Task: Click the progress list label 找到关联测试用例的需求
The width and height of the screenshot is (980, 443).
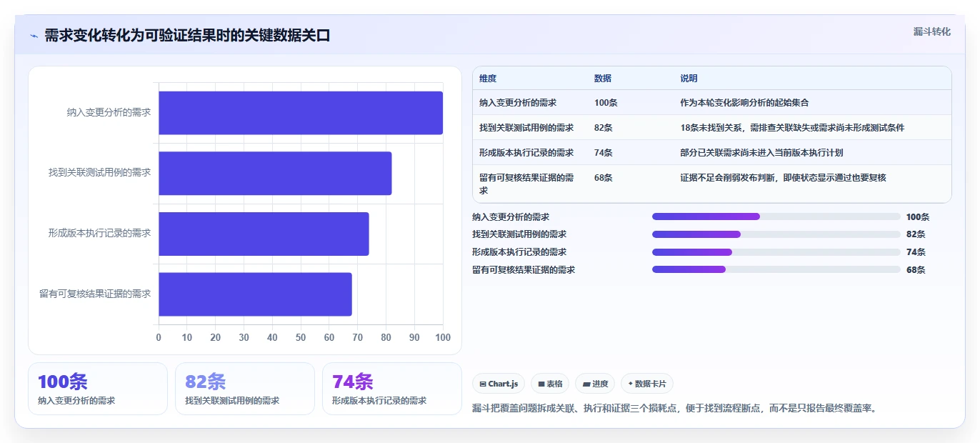Action: (x=519, y=234)
